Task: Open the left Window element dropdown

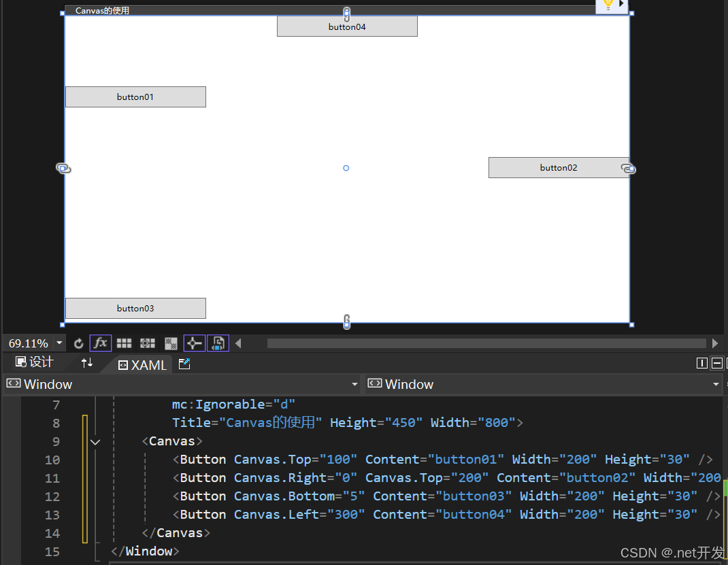Action: (x=182, y=384)
